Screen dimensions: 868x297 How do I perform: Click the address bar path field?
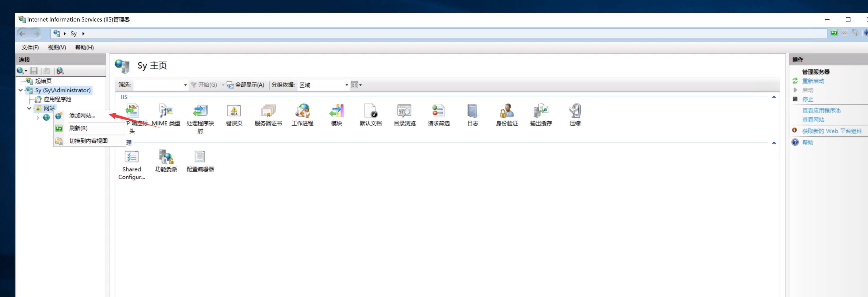click(x=439, y=33)
